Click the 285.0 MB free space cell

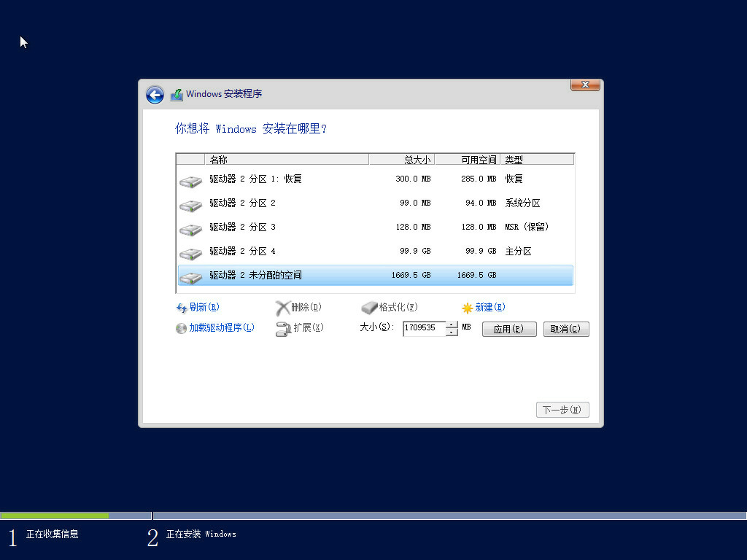[479, 179]
